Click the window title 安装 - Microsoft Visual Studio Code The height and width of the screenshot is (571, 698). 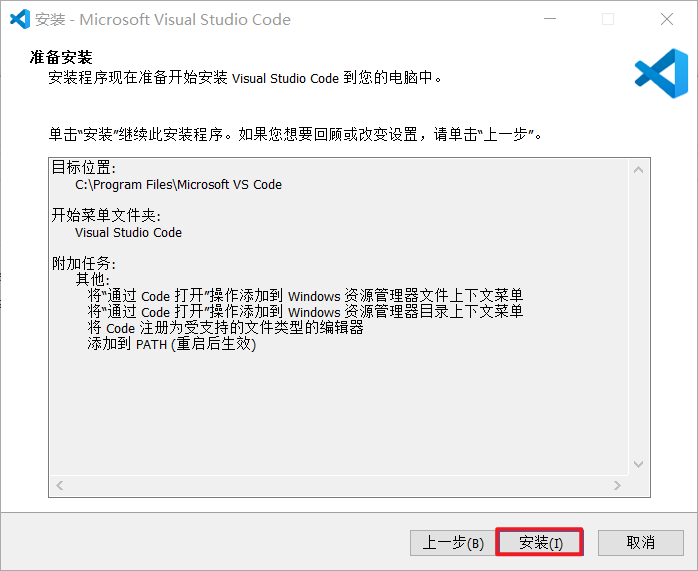click(163, 20)
